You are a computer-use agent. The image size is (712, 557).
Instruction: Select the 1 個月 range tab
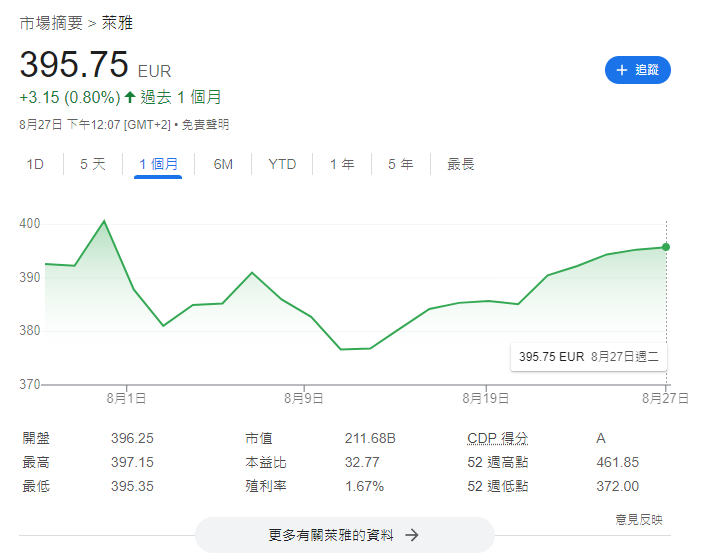click(158, 164)
